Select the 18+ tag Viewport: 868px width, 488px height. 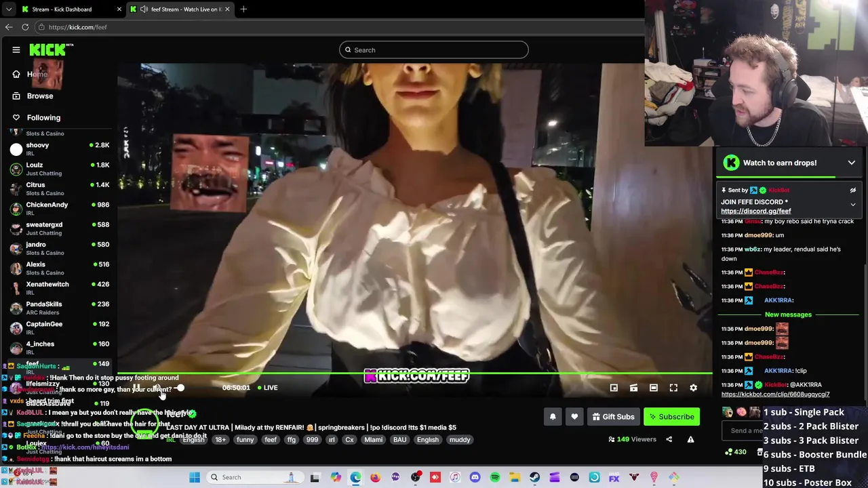220,440
